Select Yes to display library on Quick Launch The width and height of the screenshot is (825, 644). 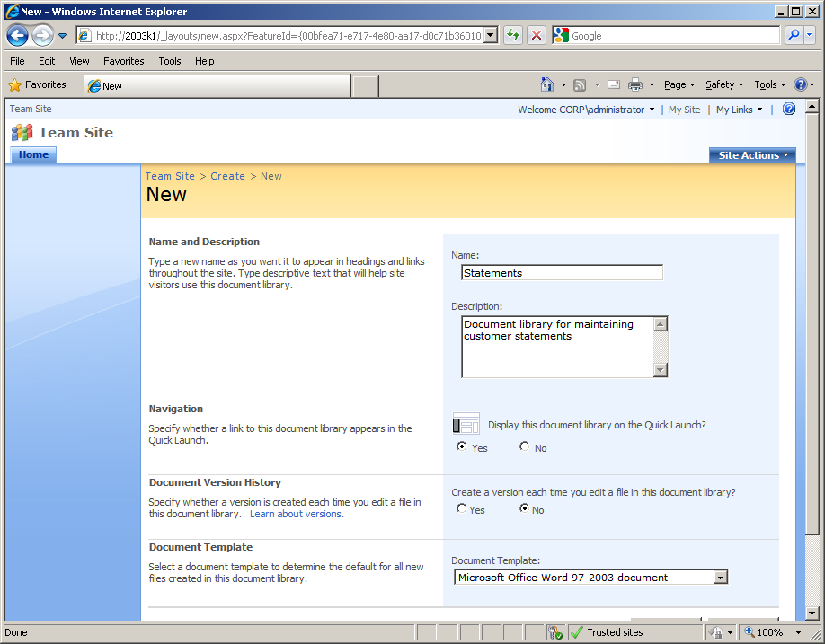(462, 446)
